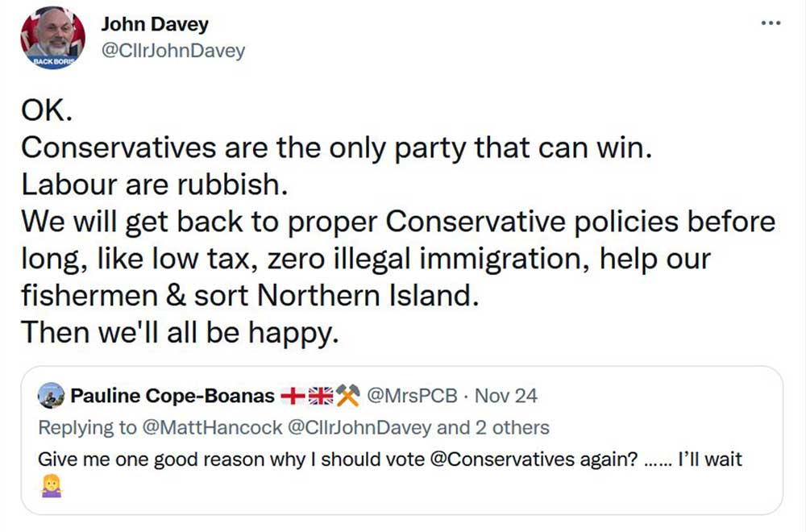This screenshot has height=532, width=806.
Task: Click the Union Jack flag emoji
Action: (321, 396)
